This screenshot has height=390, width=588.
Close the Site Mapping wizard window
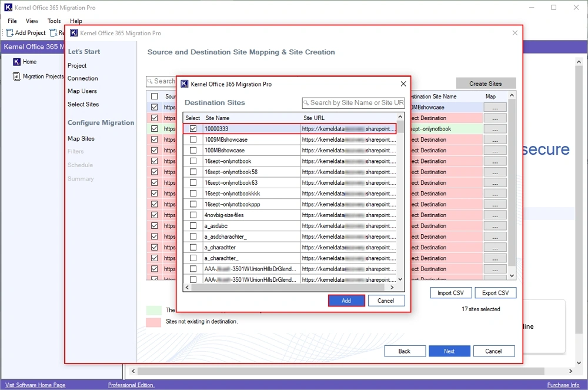tap(515, 34)
